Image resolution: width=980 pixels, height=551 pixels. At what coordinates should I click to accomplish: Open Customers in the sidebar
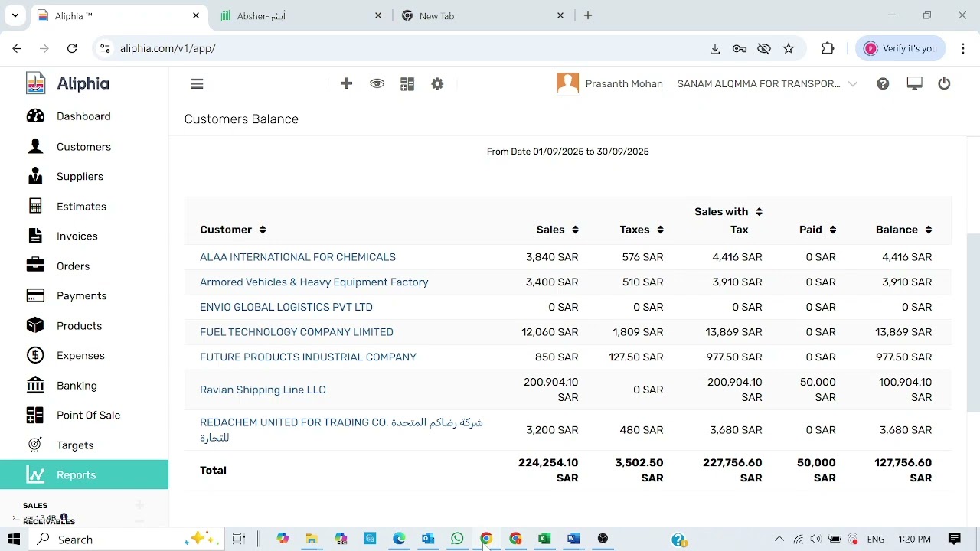click(84, 146)
